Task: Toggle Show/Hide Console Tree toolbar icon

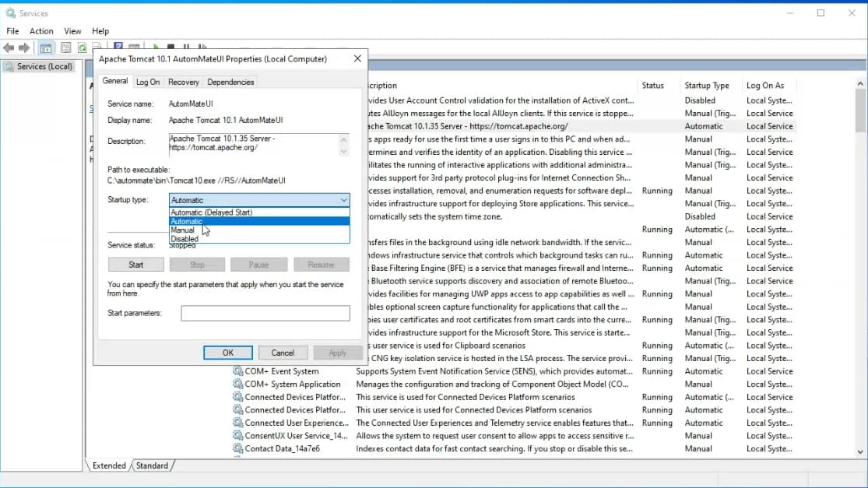Action: click(46, 48)
